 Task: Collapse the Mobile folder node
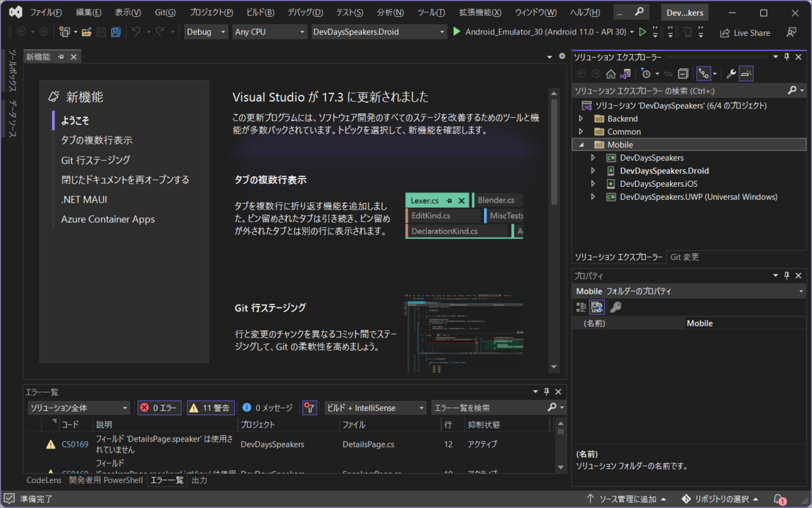[x=581, y=144]
